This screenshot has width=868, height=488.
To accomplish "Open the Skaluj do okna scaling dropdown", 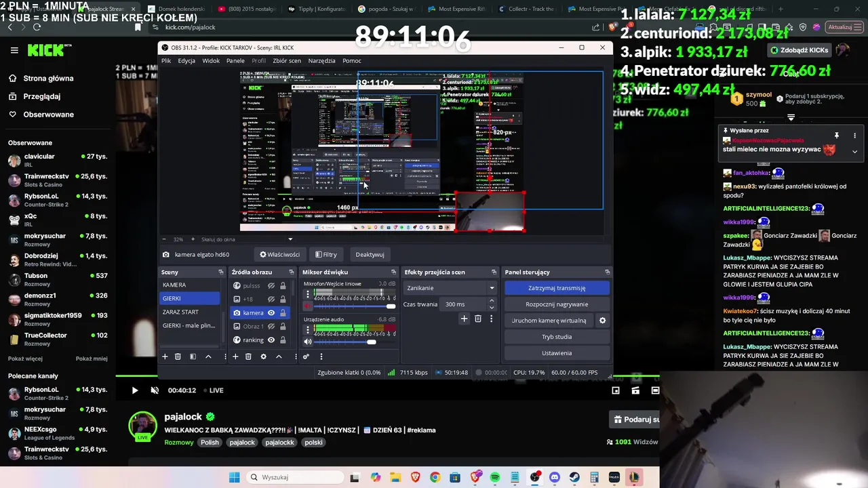I will coord(247,239).
